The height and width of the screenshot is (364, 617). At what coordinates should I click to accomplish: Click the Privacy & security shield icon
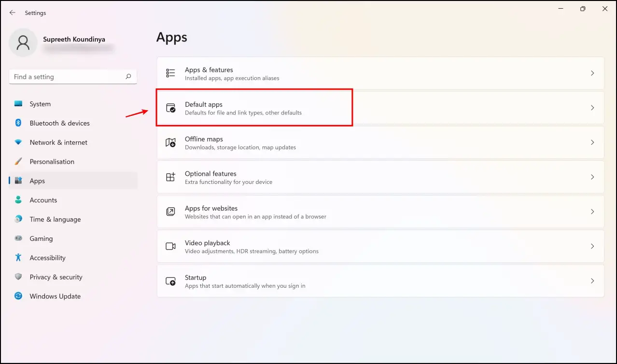point(18,277)
